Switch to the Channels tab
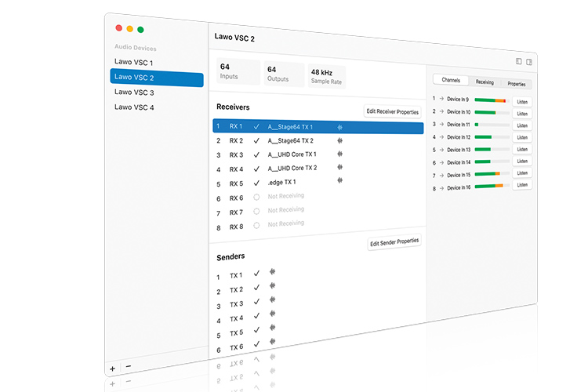Screen dimensions: 588x392 (451, 80)
